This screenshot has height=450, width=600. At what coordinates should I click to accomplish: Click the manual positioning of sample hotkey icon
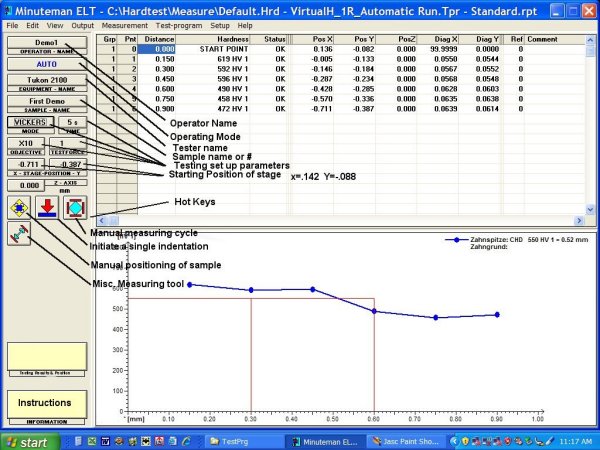coord(19,208)
